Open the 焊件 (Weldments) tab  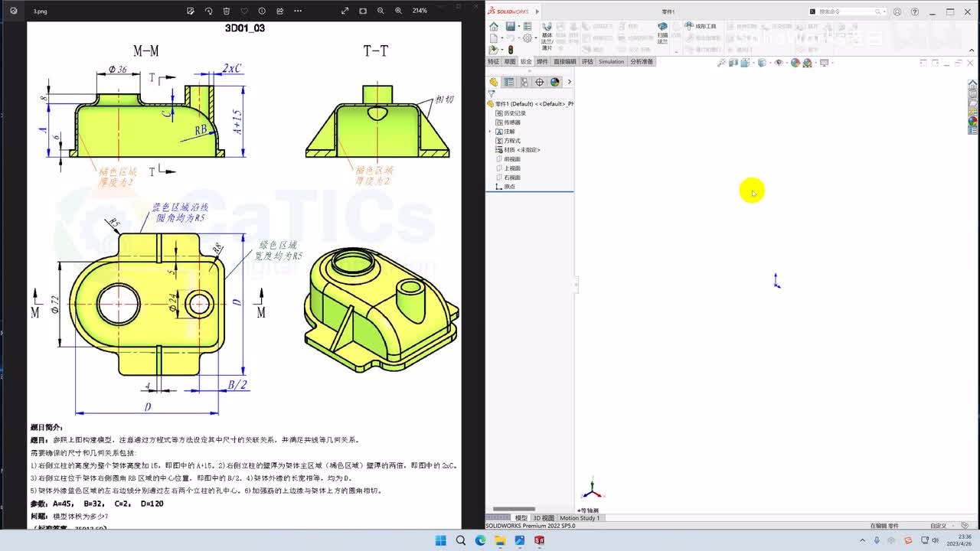pos(542,62)
